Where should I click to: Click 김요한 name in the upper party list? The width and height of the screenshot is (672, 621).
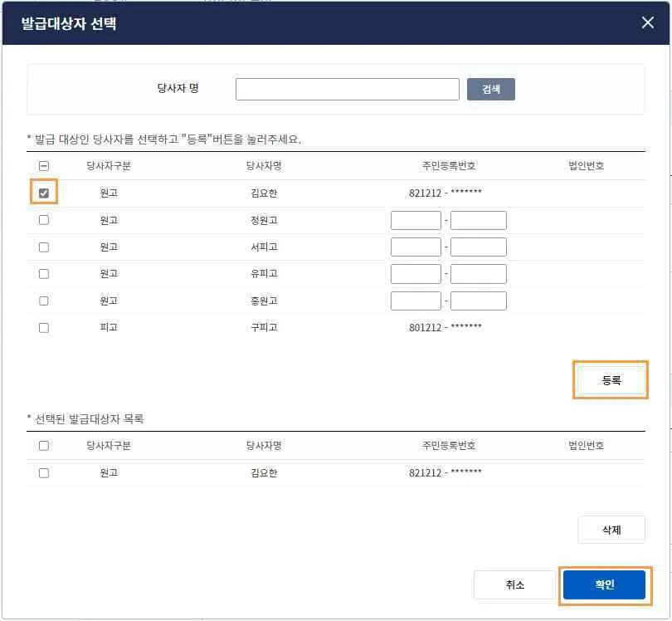tap(264, 193)
